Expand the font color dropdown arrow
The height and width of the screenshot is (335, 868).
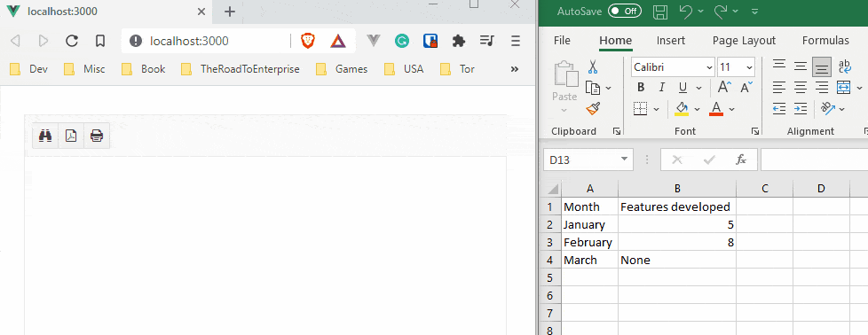pos(732,109)
